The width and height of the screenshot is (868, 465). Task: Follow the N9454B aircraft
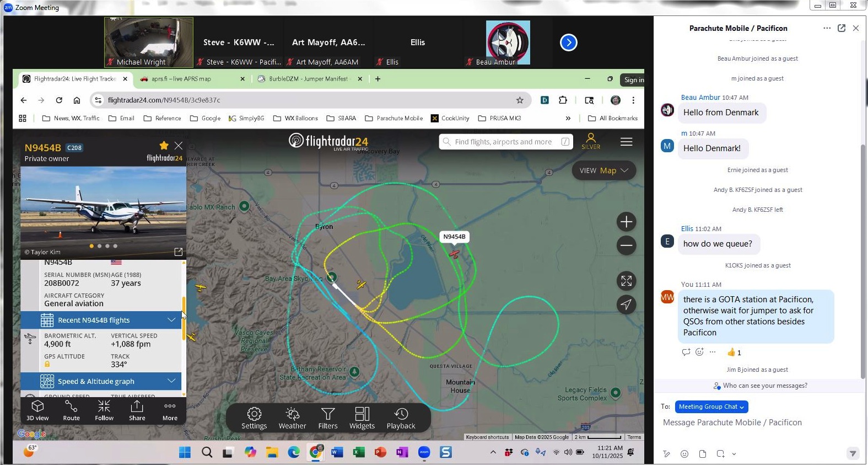(104, 410)
